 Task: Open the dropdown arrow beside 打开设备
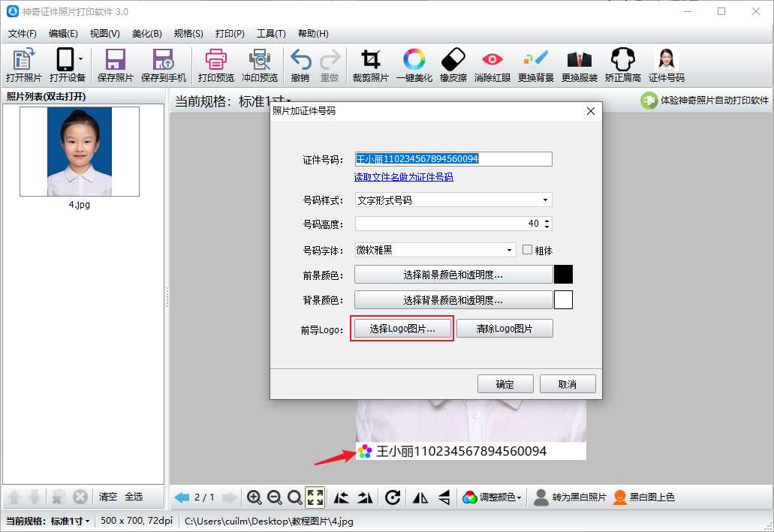(81, 60)
